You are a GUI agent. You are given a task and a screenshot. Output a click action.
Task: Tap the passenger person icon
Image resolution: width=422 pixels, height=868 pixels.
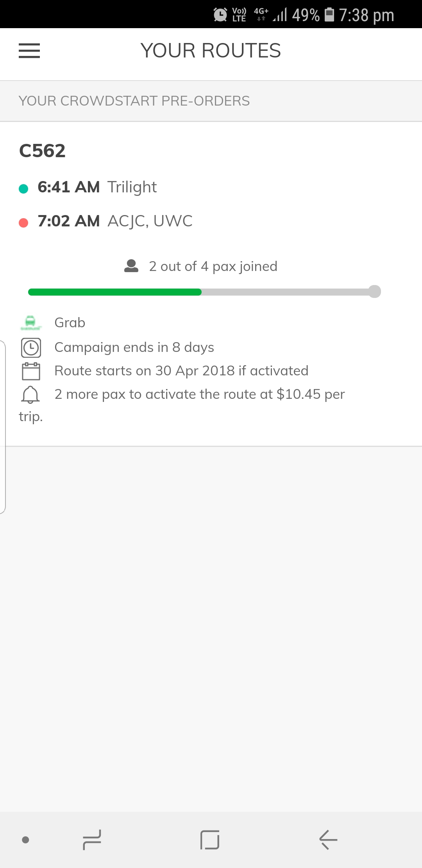coord(131,266)
